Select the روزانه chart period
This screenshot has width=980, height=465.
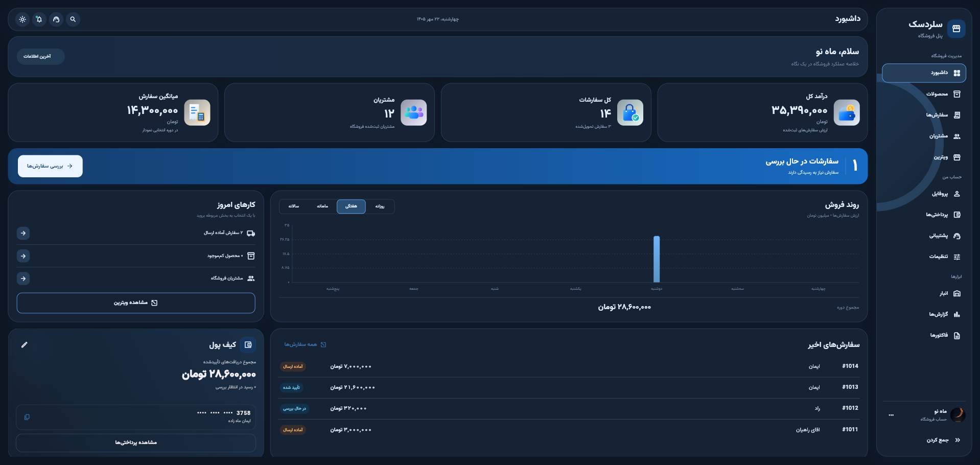[380, 206]
